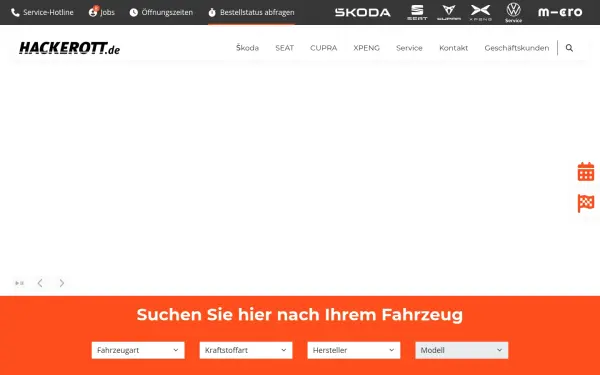Viewport: 600px width, 375px height.
Task: Open the Škoda navigation menu
Action: (247, 48)
